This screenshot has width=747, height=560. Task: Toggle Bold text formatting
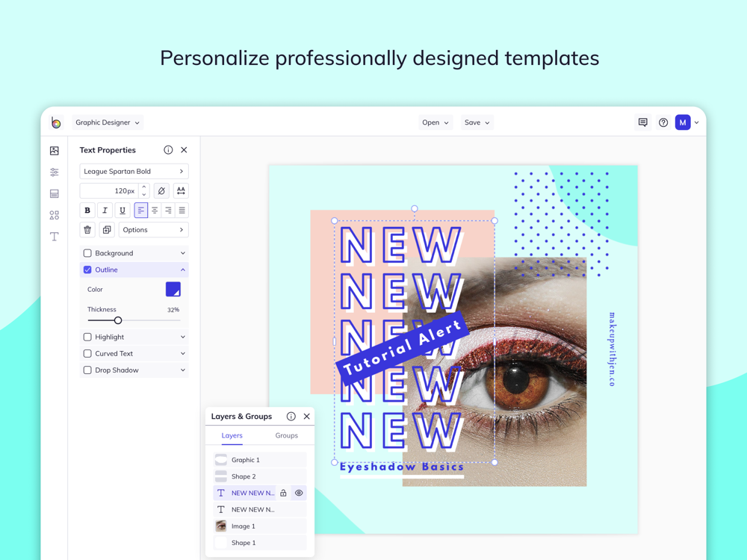(87, 211)
